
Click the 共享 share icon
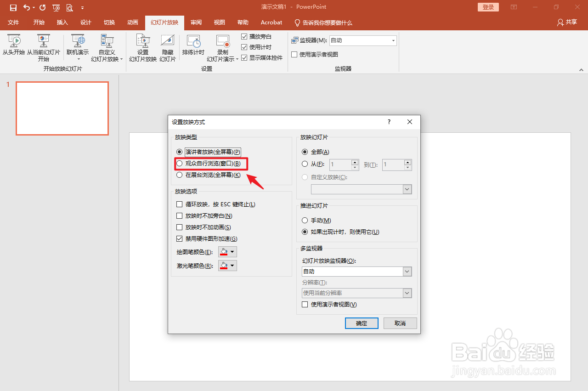pyautogui.click(x=567, y=22)
